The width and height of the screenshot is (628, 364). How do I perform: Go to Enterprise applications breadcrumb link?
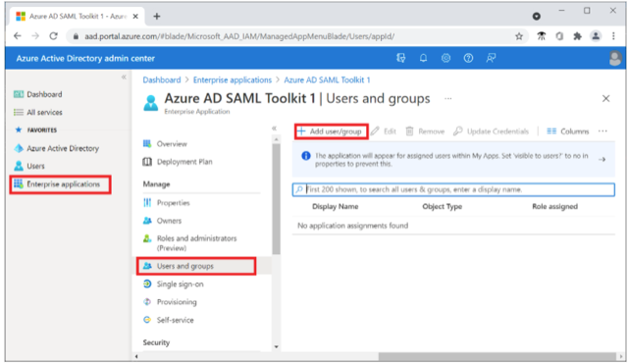(x=233, y=80)
